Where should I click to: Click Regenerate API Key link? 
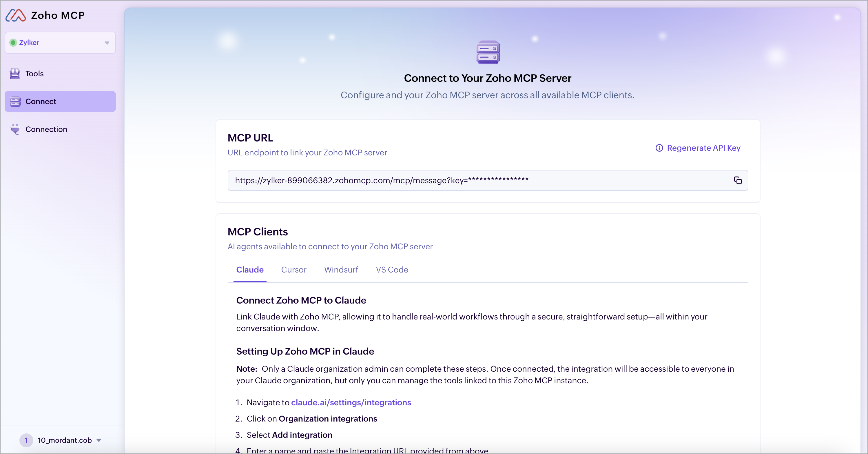point(703,148)
